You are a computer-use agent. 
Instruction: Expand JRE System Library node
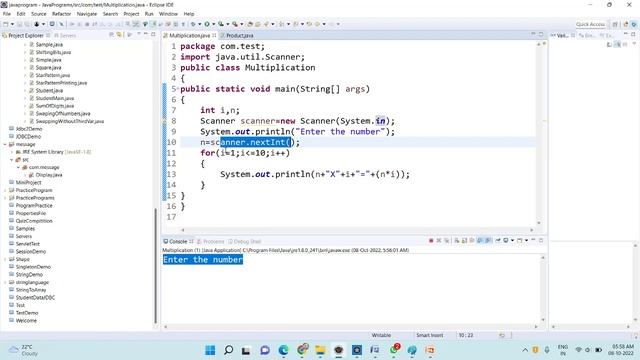(11, 152)
